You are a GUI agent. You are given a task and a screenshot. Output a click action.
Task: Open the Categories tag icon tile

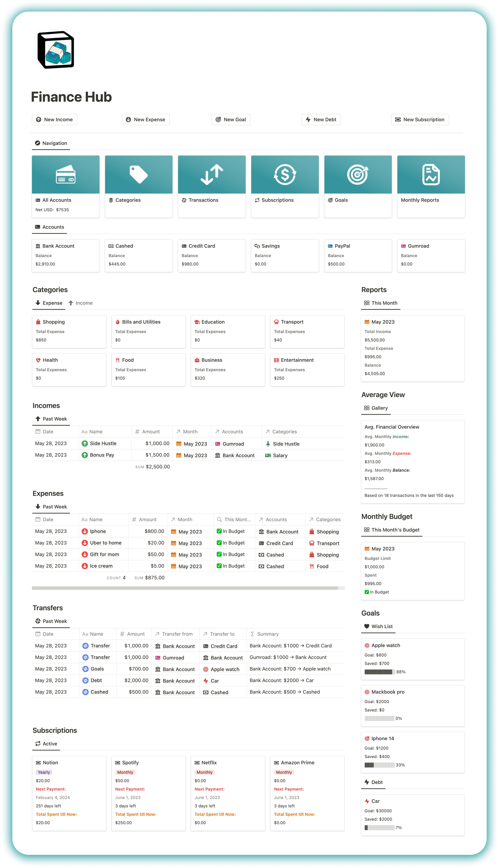coord(139,175)
